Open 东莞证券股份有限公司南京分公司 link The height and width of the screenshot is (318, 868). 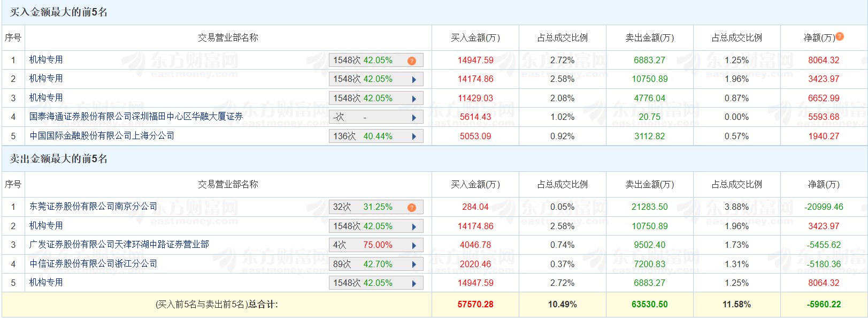click(x=93, y=207)
